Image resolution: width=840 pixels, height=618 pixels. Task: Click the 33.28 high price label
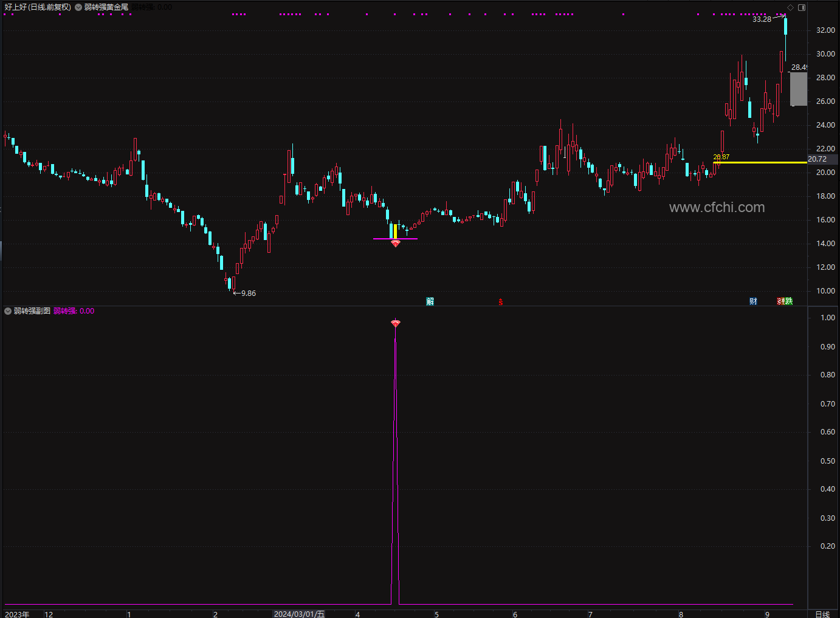coord(762,19)
